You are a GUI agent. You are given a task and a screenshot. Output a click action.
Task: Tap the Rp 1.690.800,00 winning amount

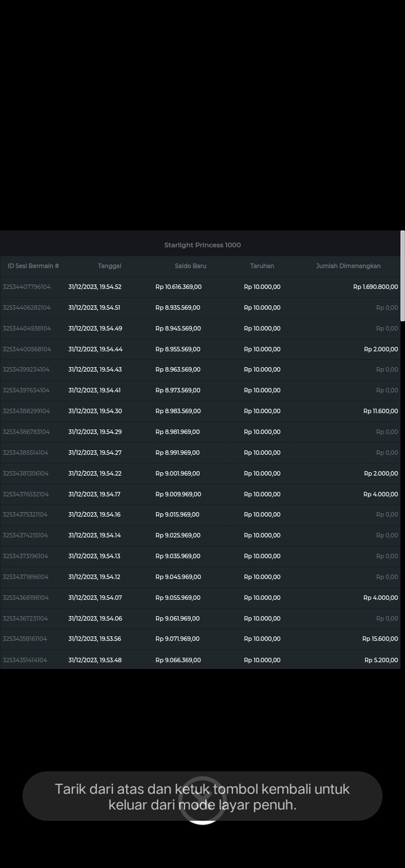tap(375, 287)
